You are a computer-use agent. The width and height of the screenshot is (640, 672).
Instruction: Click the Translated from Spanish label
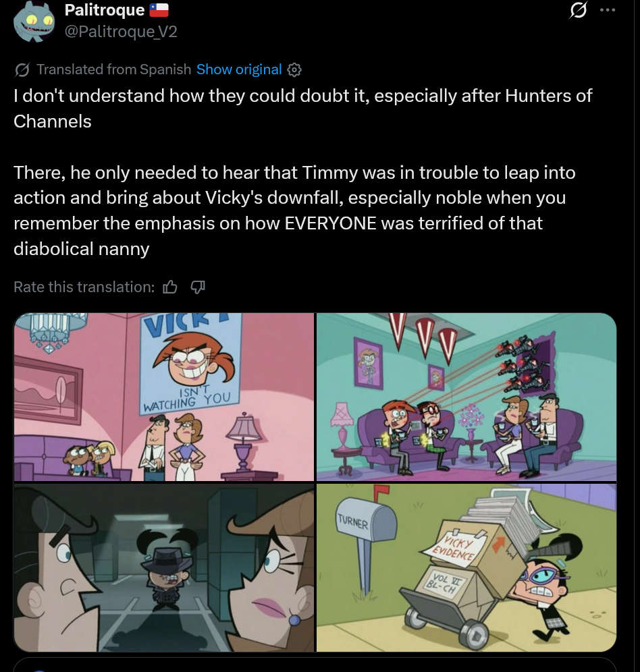pyautogui.click(x=113, y=69)
